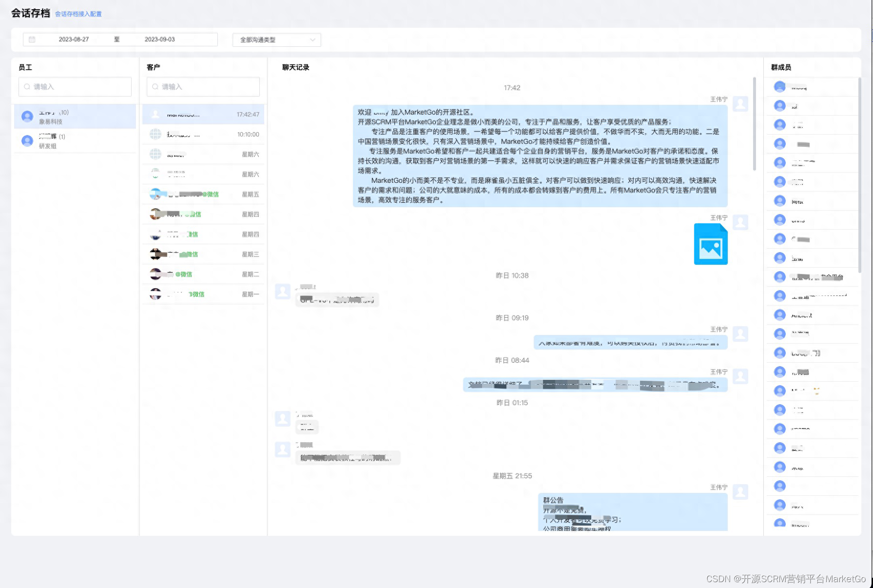Viewport: 873px width, 588px height.
Task: Open the @微信 customer conversation from 星期一
Action: (203, 294)
